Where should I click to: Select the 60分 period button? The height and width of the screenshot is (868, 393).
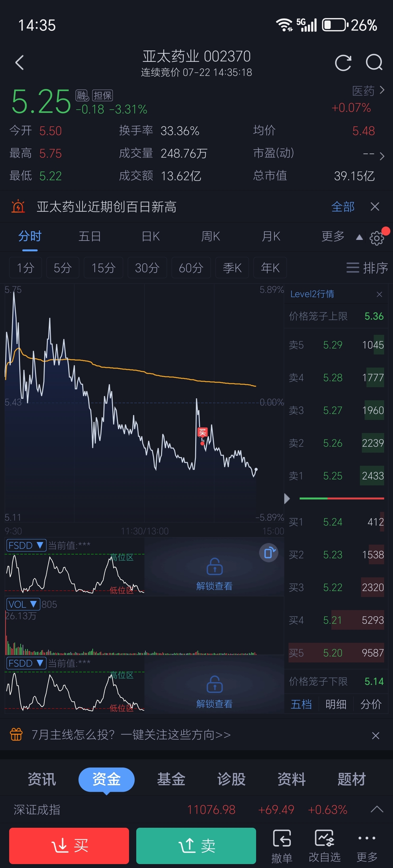(191, 268)
